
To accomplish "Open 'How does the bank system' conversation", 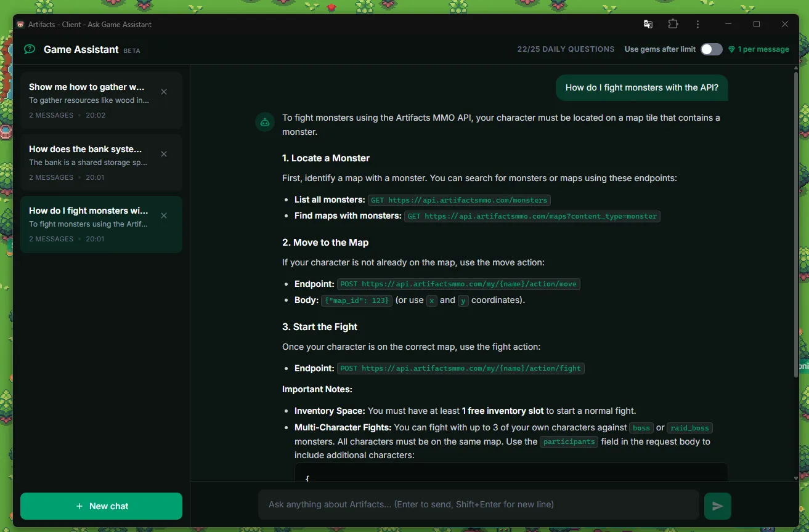I will coord(101,163).
